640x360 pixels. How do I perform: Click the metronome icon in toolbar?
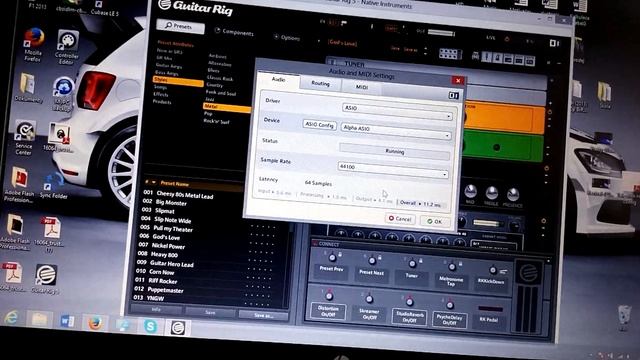pyautogui.click(x=497, y=58)
